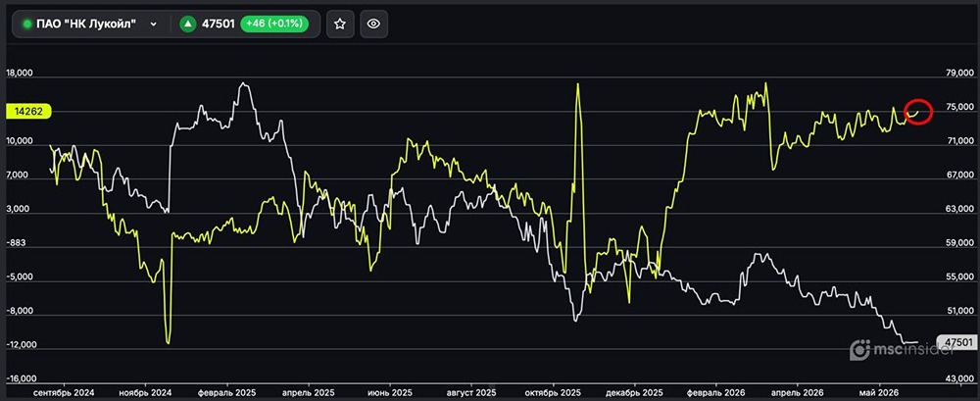Click the right axis label 55,000

click(960, 277)
